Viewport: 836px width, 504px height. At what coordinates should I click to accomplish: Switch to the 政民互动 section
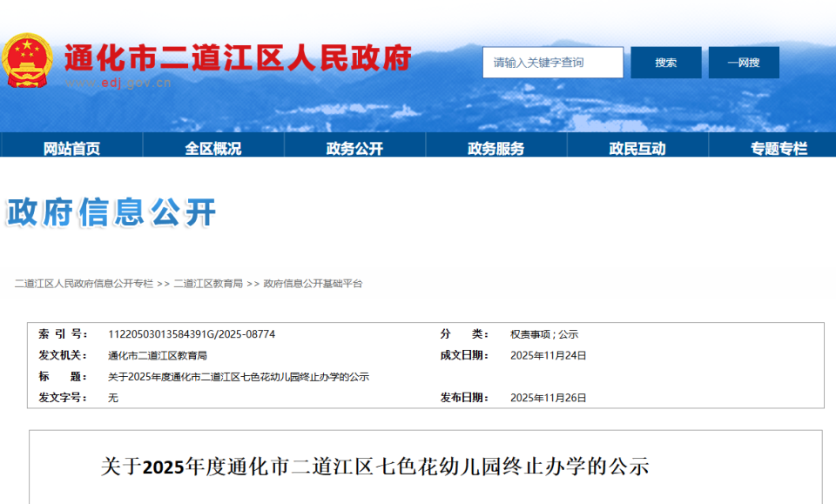(x=637, y=146)
